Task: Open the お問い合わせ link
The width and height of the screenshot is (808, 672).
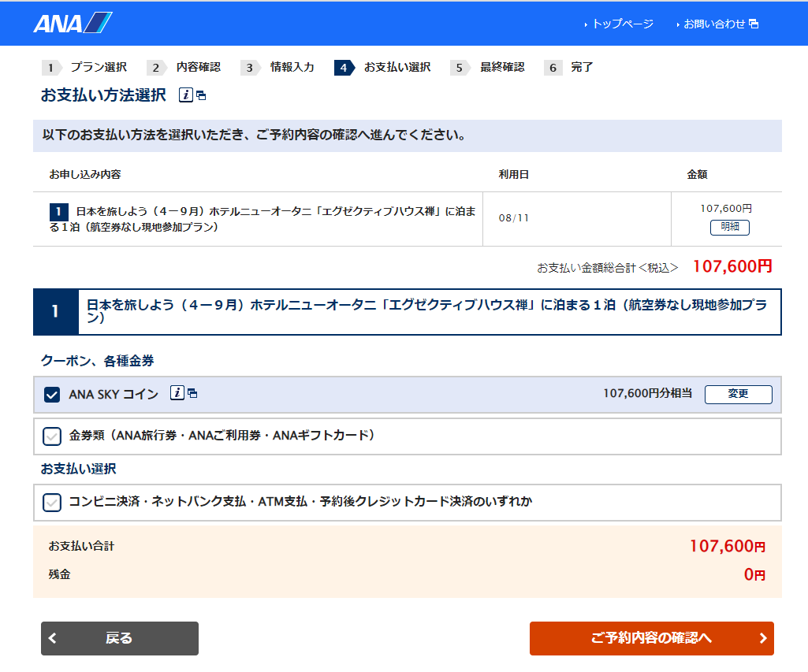Action: pyautogui.click(x=713, y=24)
